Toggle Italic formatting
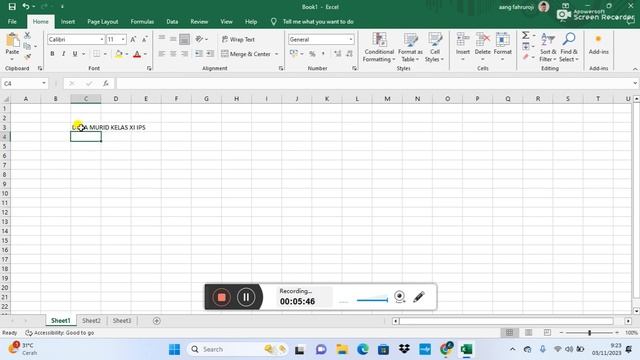The width and height of the screenshot is (640, 360). click(x=64, y=54)
